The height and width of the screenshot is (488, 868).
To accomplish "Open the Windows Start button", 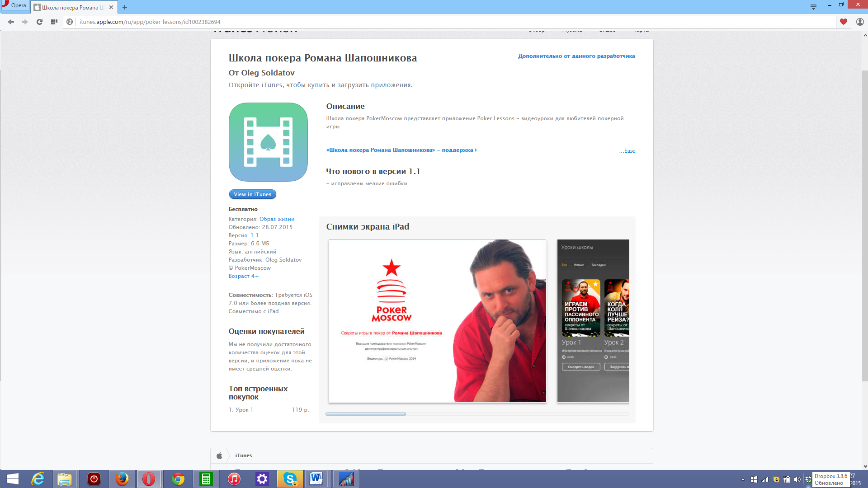I will click(13, 479).
